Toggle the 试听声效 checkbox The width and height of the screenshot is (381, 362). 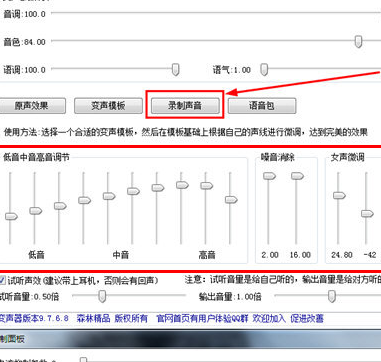pyautogui.click(x=2, y=280)
